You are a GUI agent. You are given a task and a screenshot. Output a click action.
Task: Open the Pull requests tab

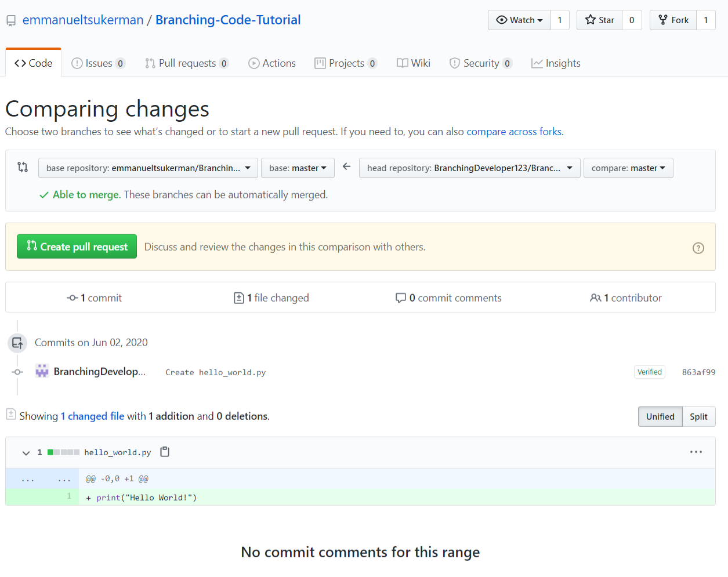pyautogui.click(x=186, y=63)
